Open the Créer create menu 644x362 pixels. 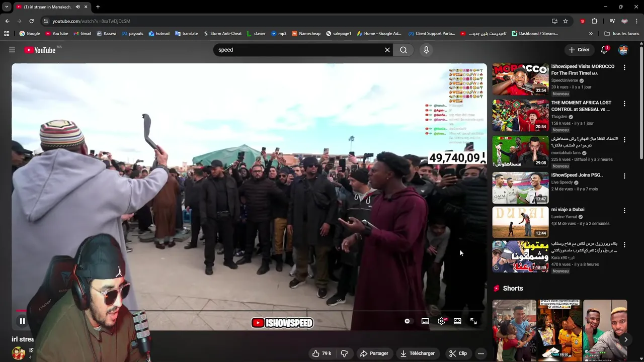tap(579, 50)
